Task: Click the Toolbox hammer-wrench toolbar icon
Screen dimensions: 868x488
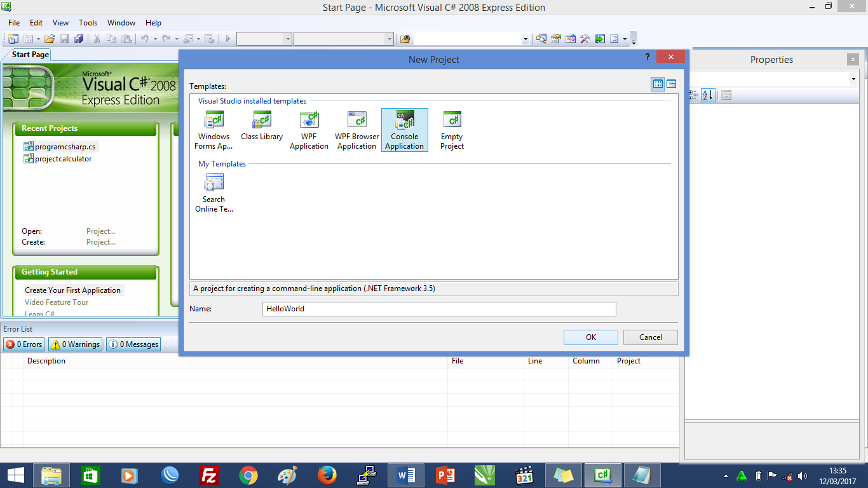Action: [585, 39]
